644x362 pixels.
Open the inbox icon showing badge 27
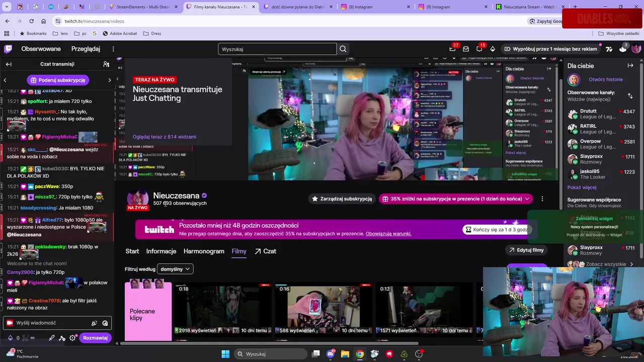[x=453, y=49]
